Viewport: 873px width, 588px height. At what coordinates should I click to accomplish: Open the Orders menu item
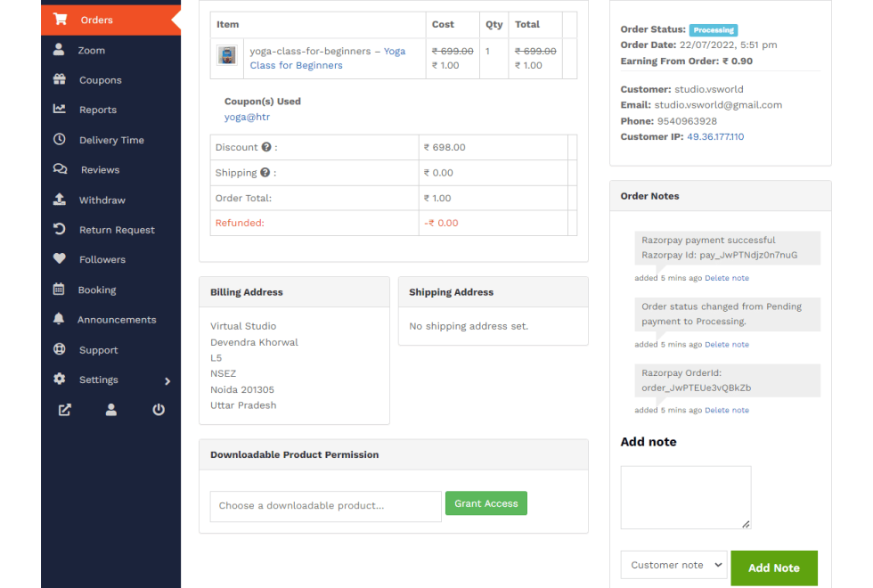point(110,20)
